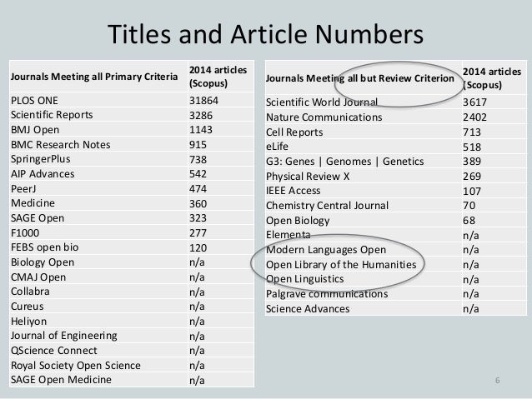Click the value 70

tap(469, 206)
